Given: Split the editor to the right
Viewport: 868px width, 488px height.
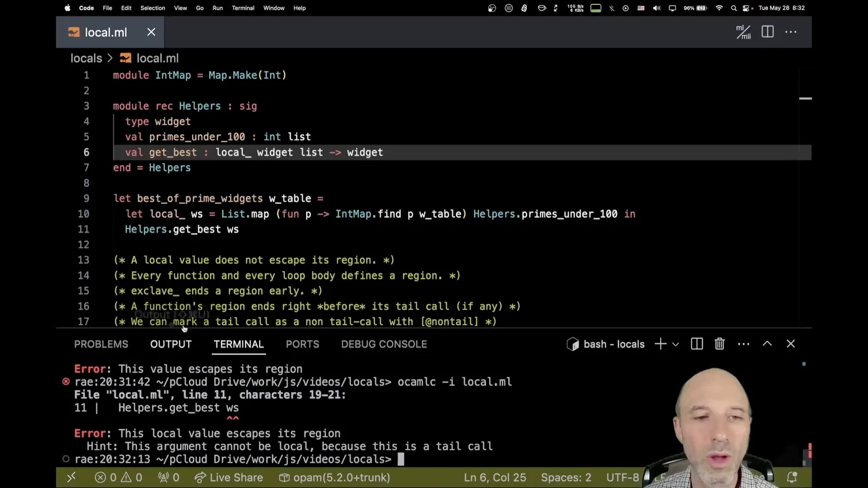Looking at the screenshot, I should (768, 32).
